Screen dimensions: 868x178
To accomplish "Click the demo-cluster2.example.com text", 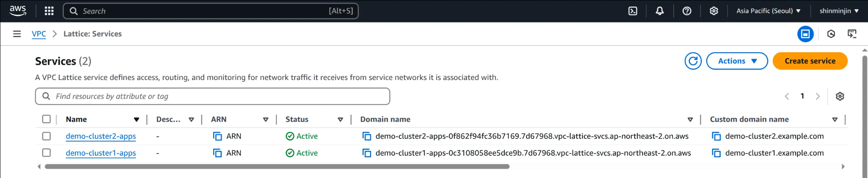I will (x=775, y=136).
